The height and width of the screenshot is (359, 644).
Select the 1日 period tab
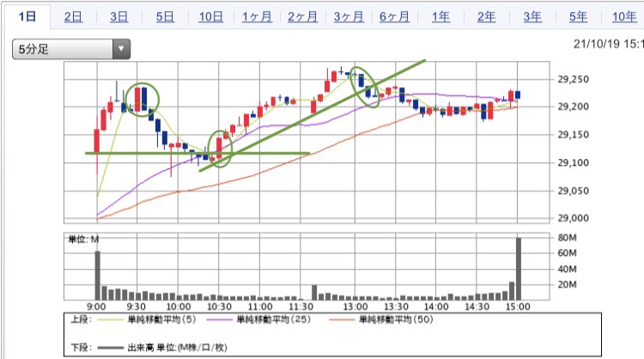pos(27,16)
